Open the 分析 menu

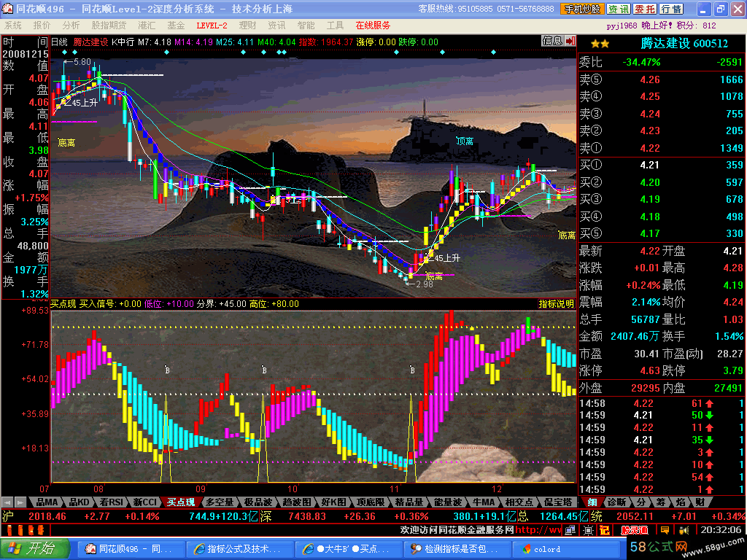pos(71,25)
